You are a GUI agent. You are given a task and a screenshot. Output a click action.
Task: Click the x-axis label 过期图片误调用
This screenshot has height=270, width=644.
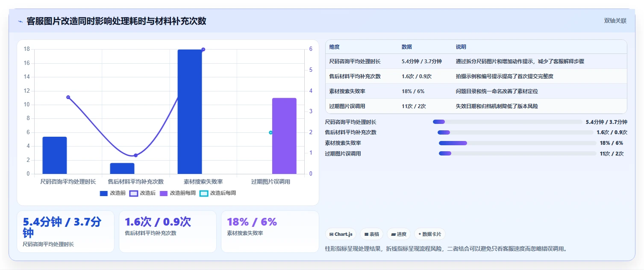tap(271, 182)
